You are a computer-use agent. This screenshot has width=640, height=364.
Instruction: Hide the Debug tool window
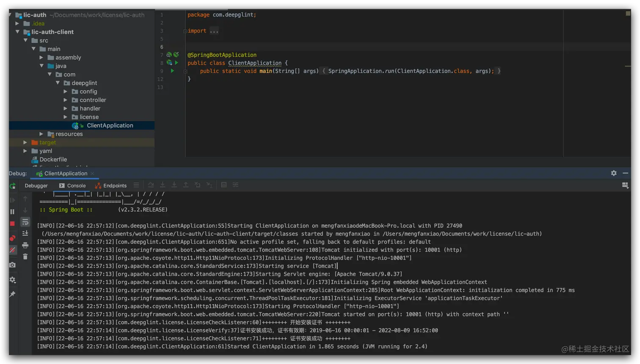coord(625,173)
